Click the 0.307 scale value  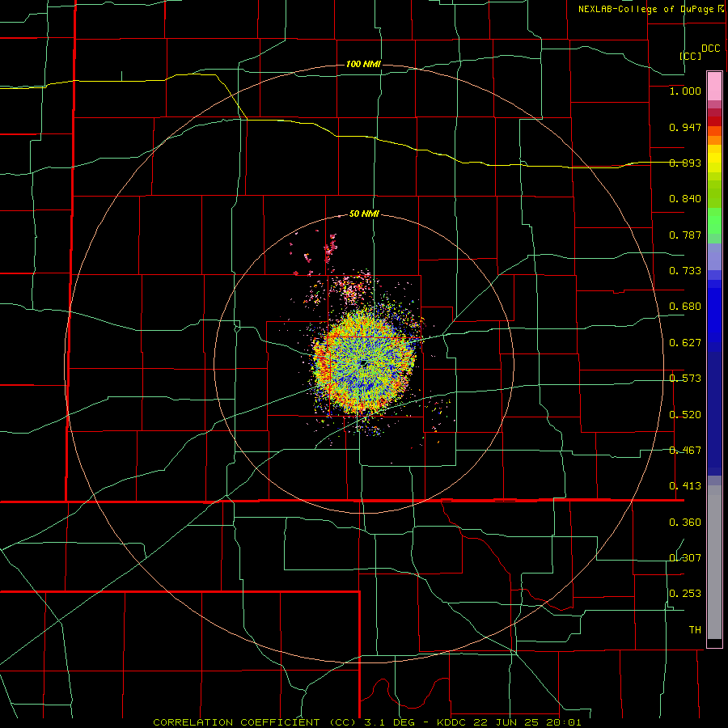pyautogui.click(x=685, y=558)
